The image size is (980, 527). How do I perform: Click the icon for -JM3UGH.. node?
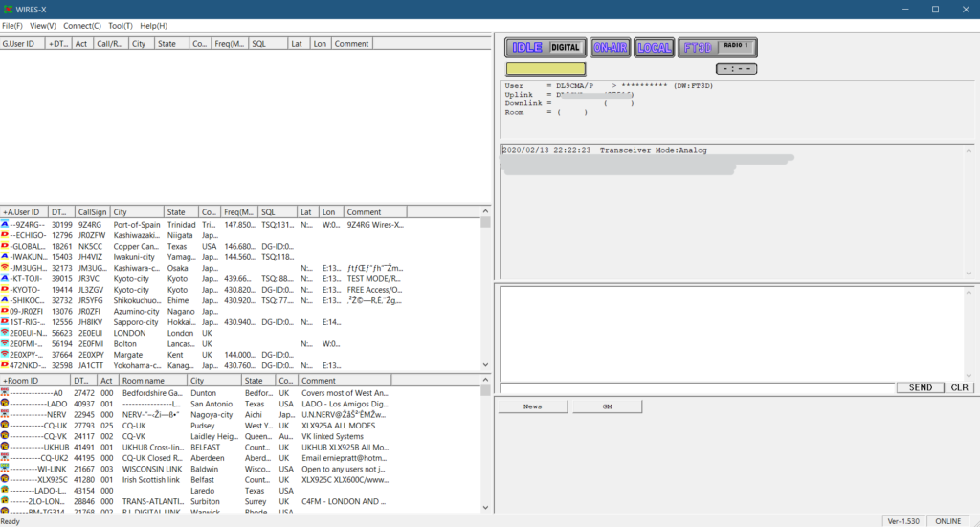(x=5, y=268)
